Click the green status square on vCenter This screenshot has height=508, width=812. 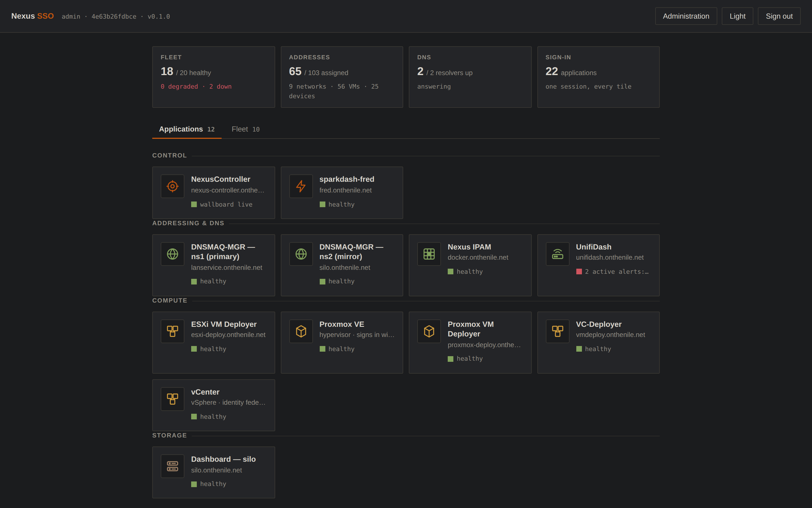(x=194, y=417)
